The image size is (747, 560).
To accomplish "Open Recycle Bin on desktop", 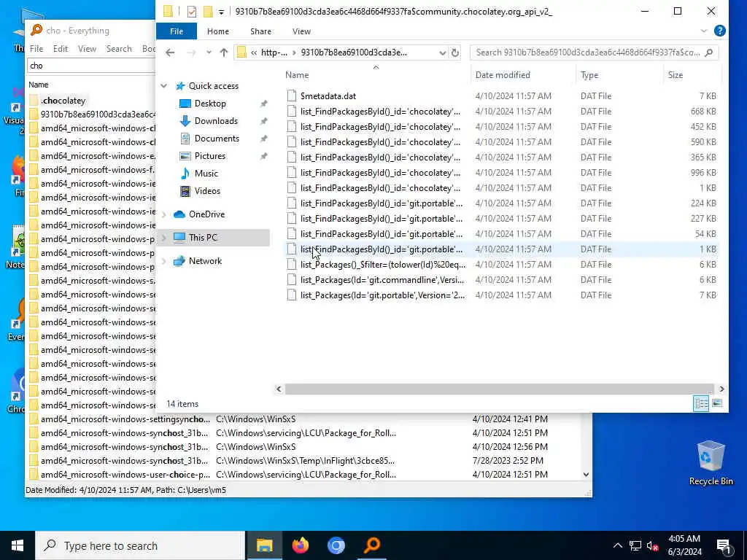I will tap(711, 463).
